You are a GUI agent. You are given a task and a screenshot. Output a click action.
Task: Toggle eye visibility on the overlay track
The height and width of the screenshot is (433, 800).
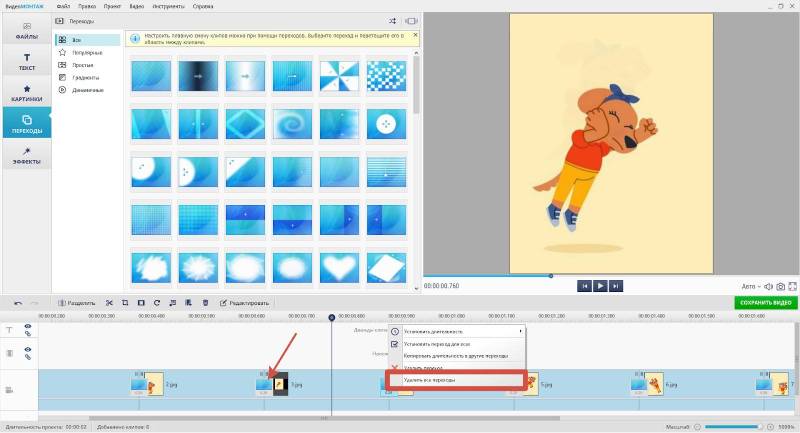(28, 349)
